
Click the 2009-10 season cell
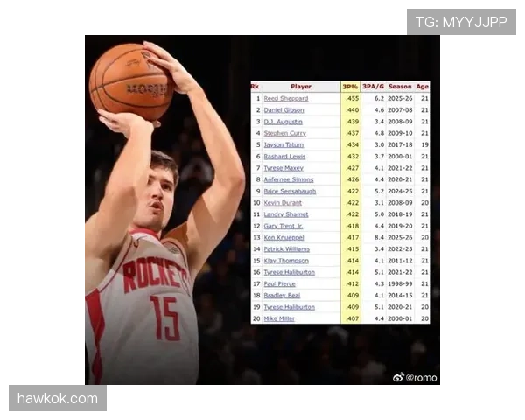click(x=400, y=133)
